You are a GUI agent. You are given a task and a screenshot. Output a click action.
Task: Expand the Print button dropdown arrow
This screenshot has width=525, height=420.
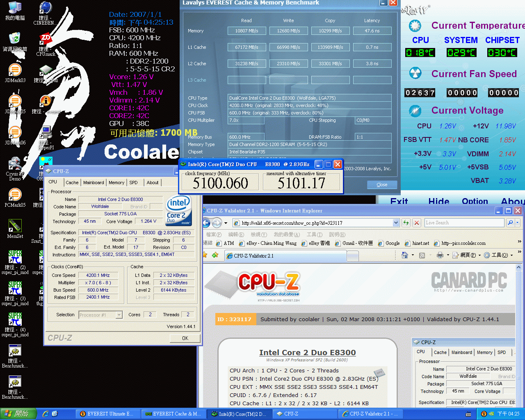click(x=448, y=255)
